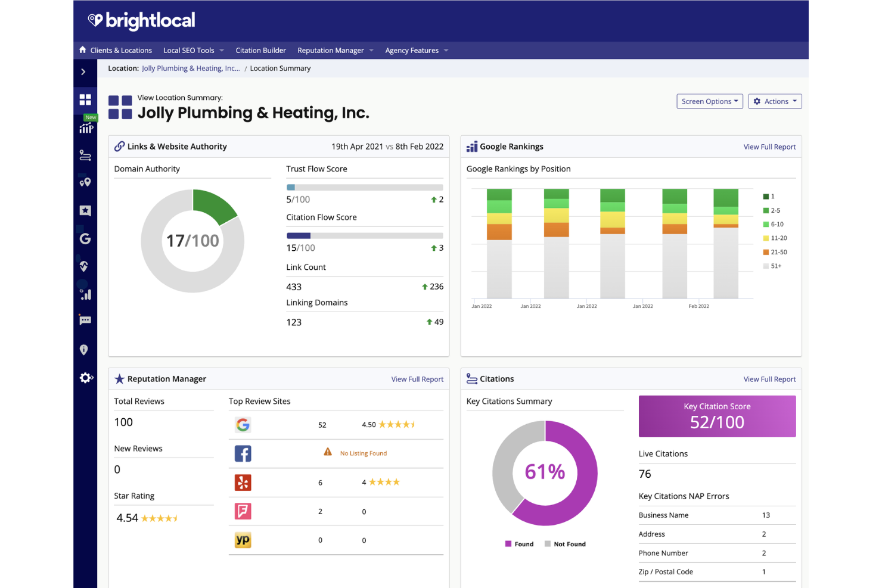This screenshot has height=588, width=882.
Task: Open the New analytics chart sidebar icon
Action: coord(86,127)
